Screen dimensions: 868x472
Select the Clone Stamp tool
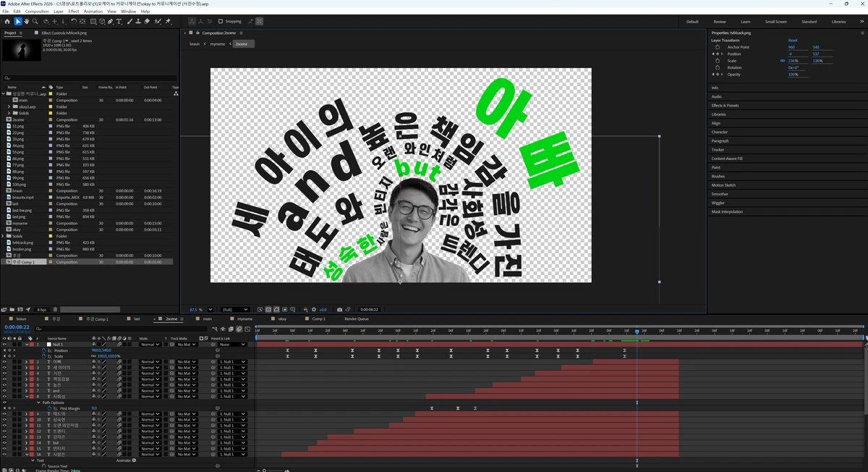coord(138,22)
